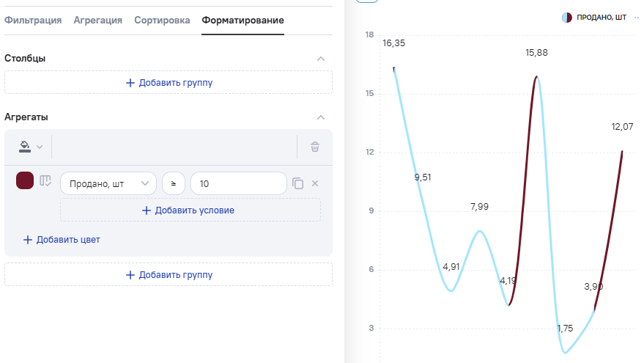
Task: Remove the 'Продано, шт' condition with the X
Action: (x=315, y=183)
